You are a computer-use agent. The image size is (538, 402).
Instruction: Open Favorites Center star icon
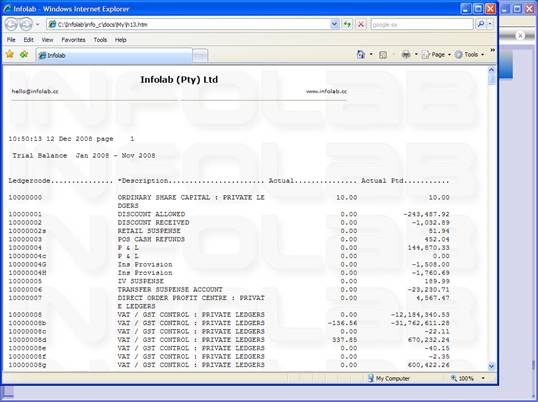10,54
